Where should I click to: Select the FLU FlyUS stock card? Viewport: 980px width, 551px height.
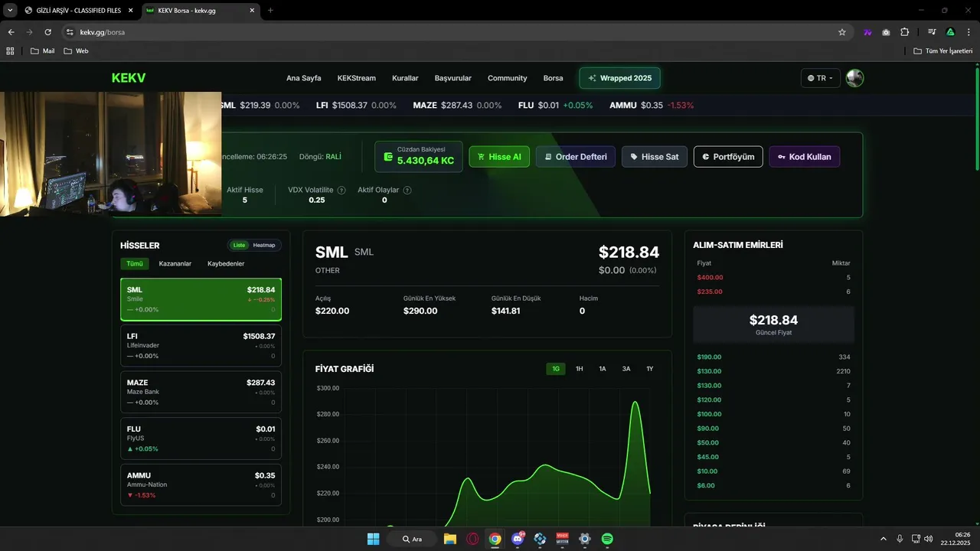pos(201,439)
